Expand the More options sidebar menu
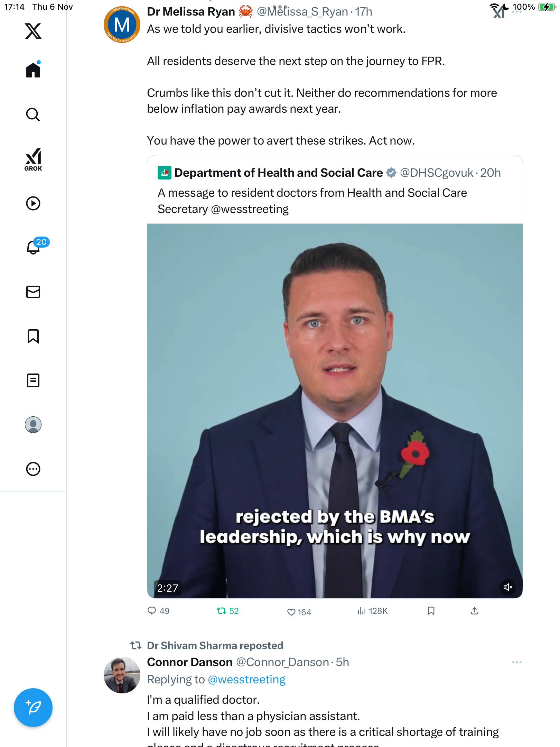 (33, 469)
